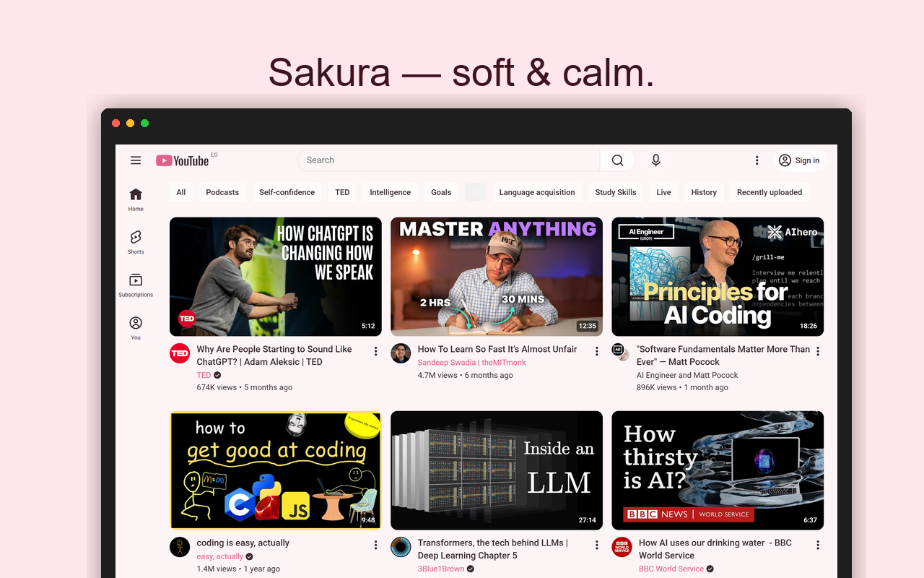
Task: Play the "How thirsty is AI?" thumbnail
Action: pos(718,470)
